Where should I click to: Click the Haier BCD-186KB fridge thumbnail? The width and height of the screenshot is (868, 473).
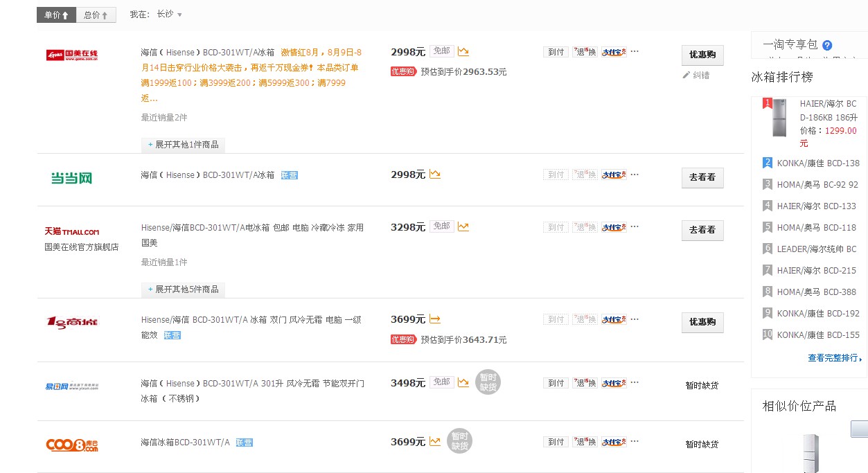tap(780, 118)
